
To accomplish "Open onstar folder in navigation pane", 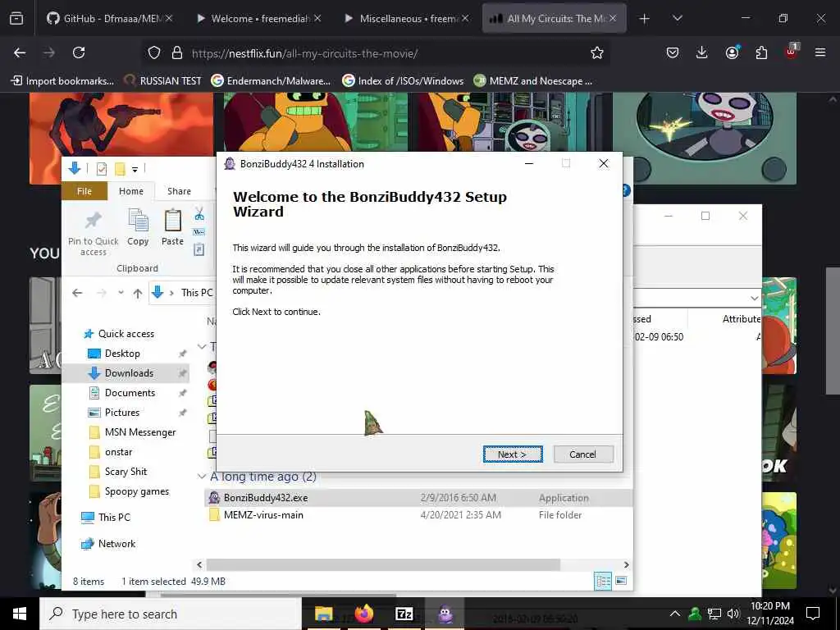I will pos(118,452).
